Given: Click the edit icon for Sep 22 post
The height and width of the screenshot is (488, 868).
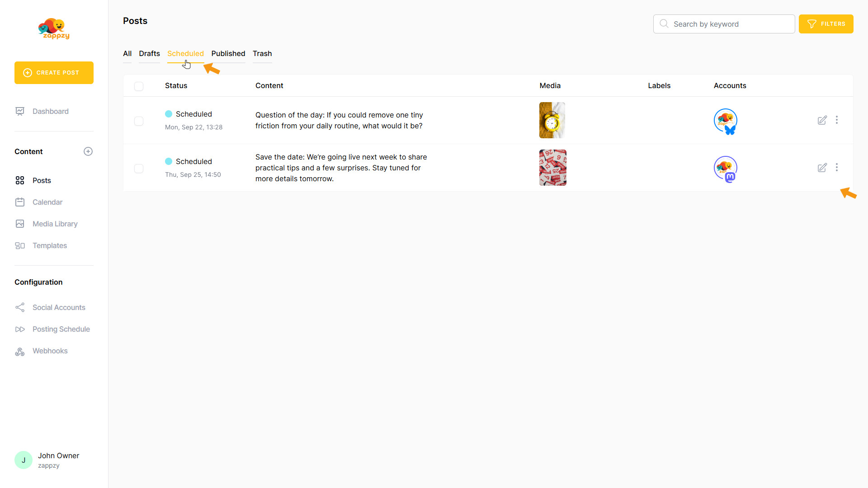Looking at the screenshot, I should click(x=822, y=120).
